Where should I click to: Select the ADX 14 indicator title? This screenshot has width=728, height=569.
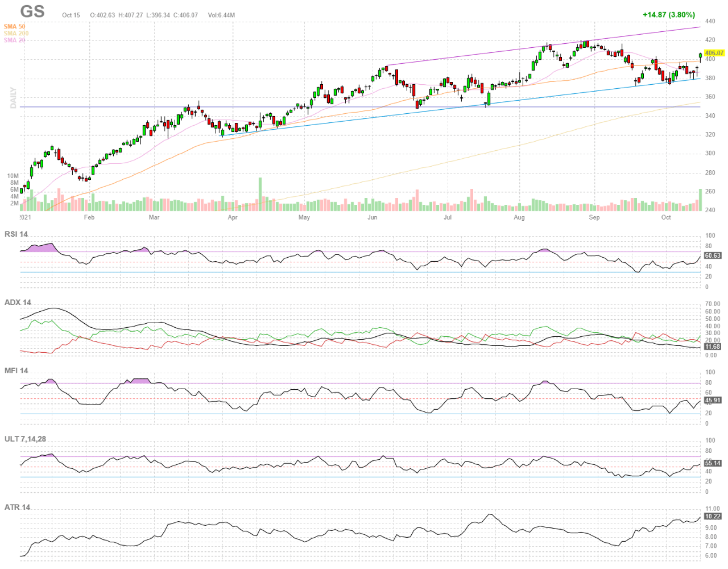[18, 302]
